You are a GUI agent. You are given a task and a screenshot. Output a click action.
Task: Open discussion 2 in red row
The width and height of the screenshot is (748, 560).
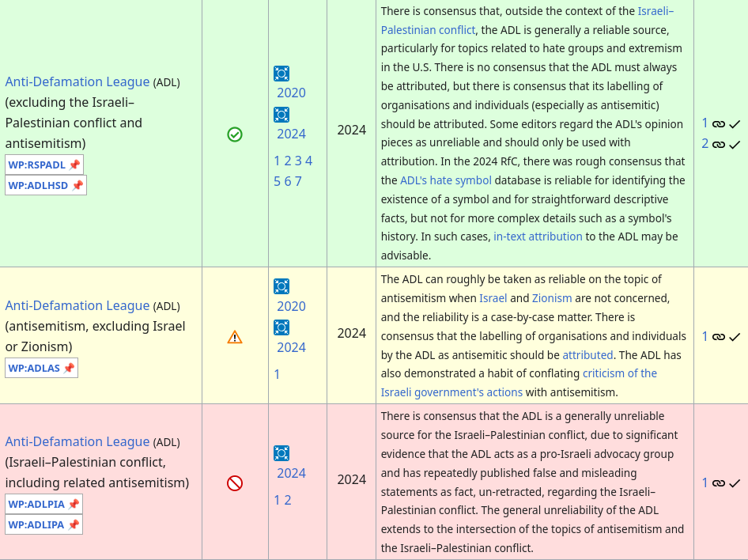pos(288,501)
